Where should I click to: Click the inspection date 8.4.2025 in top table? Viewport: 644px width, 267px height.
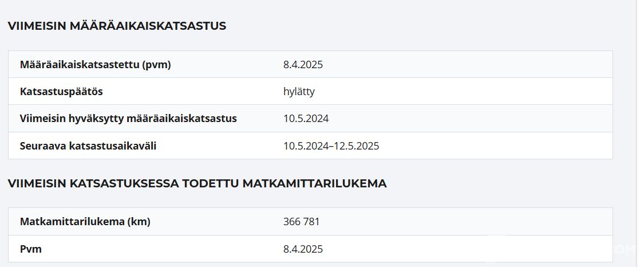tap(303, 64)
